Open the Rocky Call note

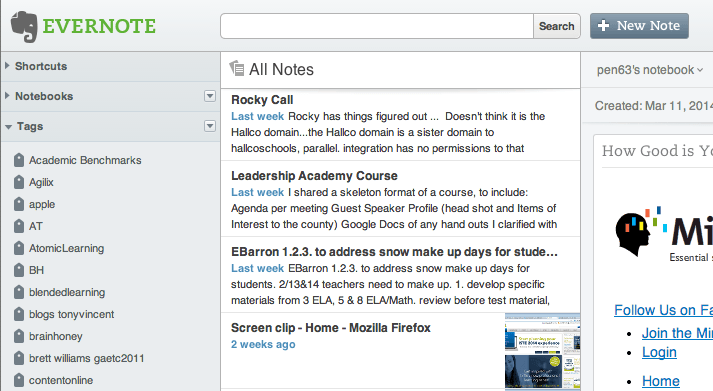tap(400, 125)
